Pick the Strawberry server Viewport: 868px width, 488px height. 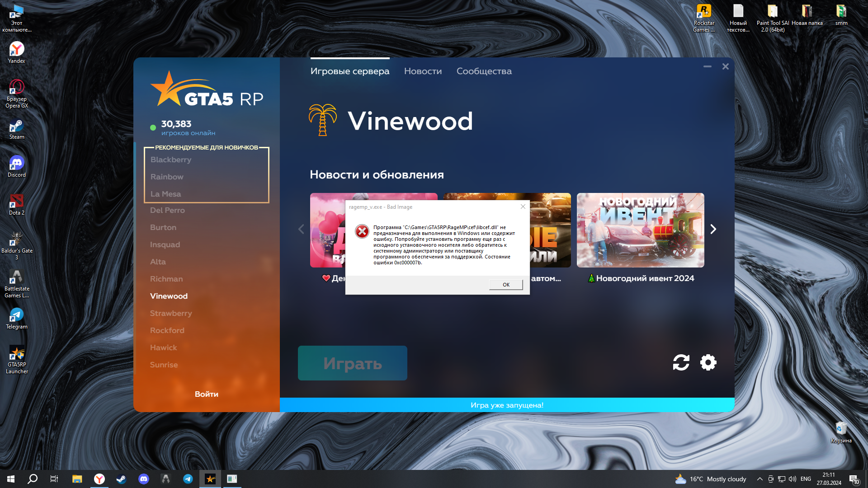[171, 313]
